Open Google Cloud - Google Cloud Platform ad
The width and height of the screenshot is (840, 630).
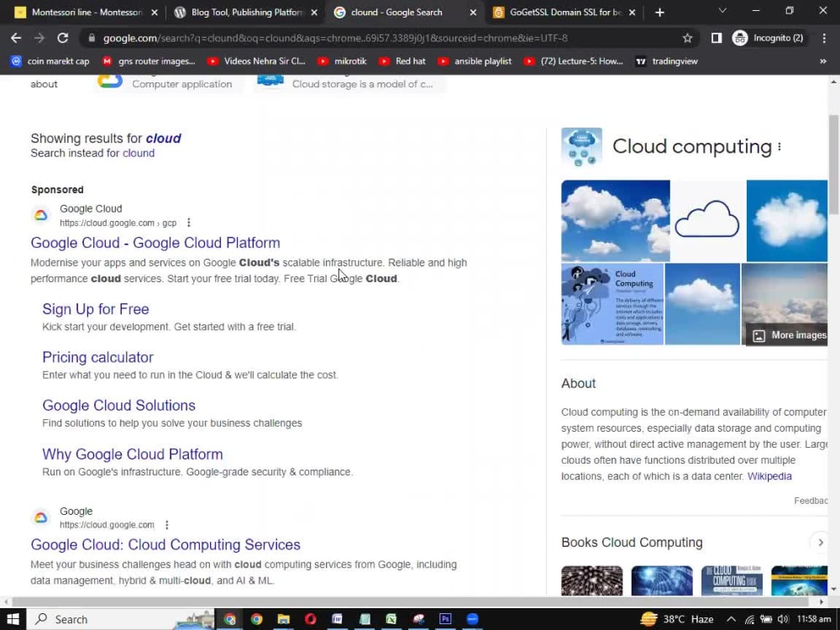click(155, 243)
